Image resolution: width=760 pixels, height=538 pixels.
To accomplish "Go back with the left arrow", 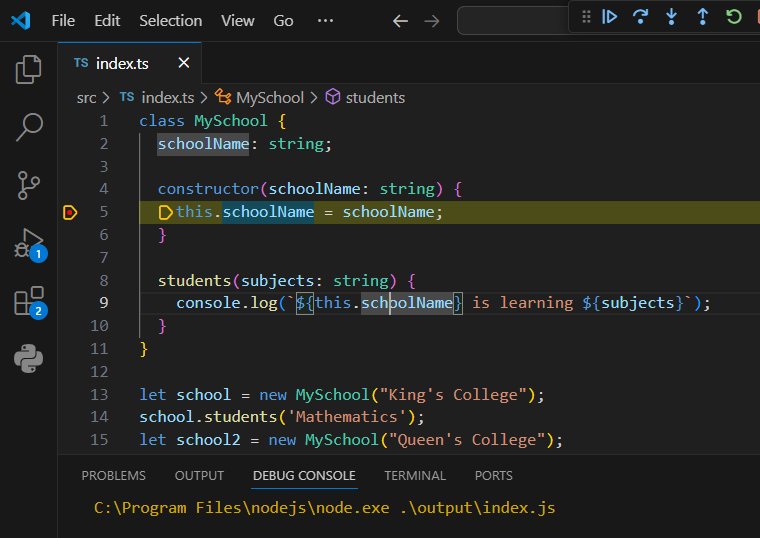I will click(x=400, y=20).
